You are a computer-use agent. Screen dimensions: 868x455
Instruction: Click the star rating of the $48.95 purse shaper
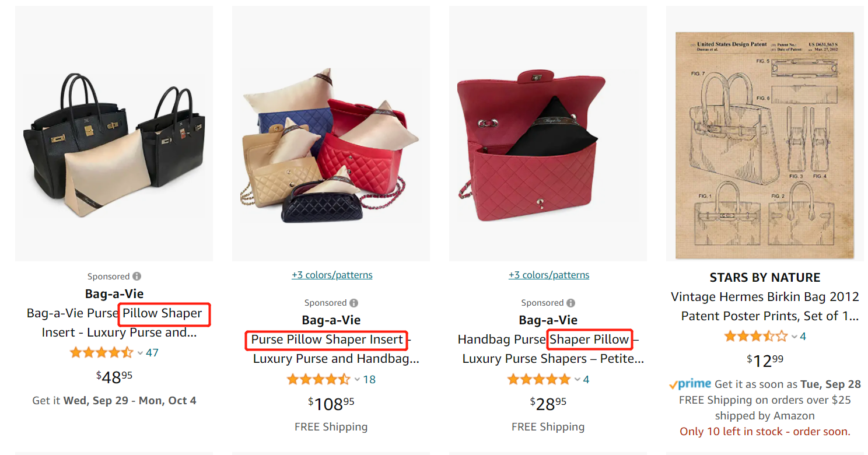click(101, 352)
